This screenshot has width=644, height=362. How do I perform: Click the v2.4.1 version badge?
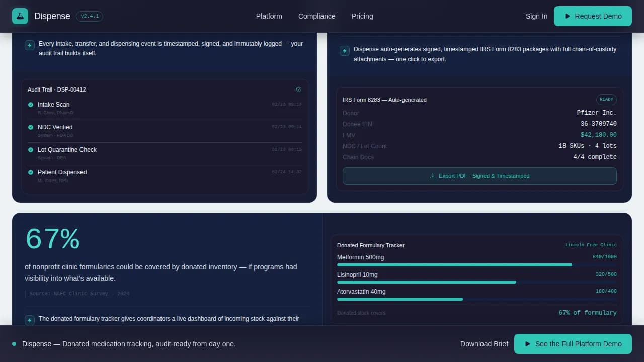tap(90, 16)
